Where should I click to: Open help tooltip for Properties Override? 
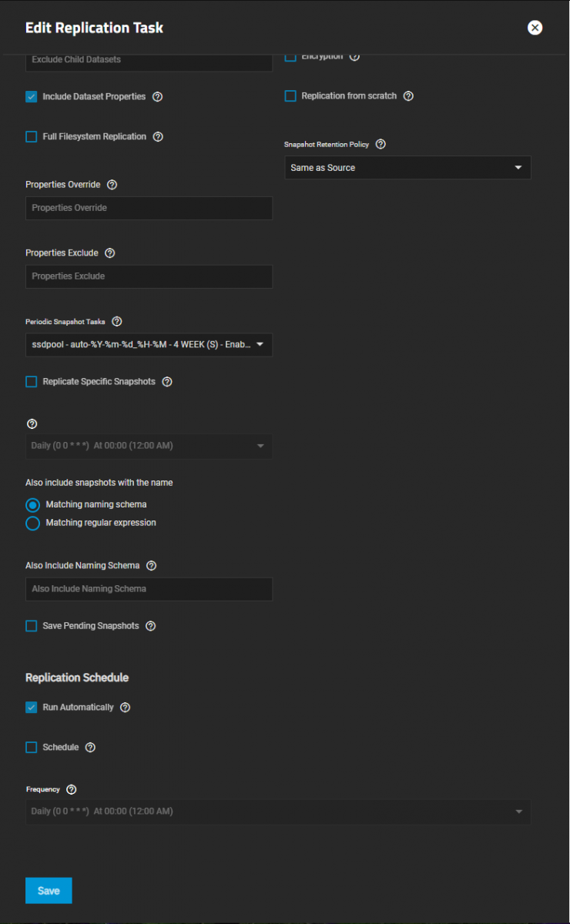pyautogui.click(x=112, y=185)
